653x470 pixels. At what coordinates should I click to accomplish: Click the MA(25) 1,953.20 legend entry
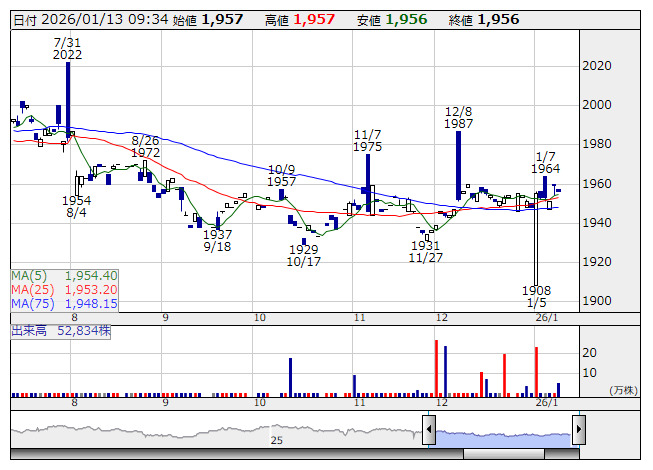65,290
